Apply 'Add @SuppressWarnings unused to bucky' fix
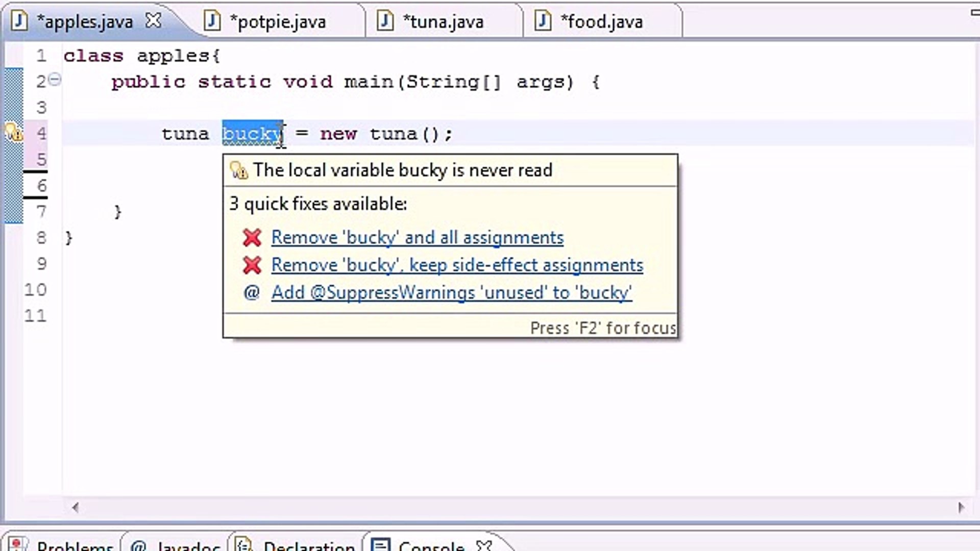 [x=451, y=292]
